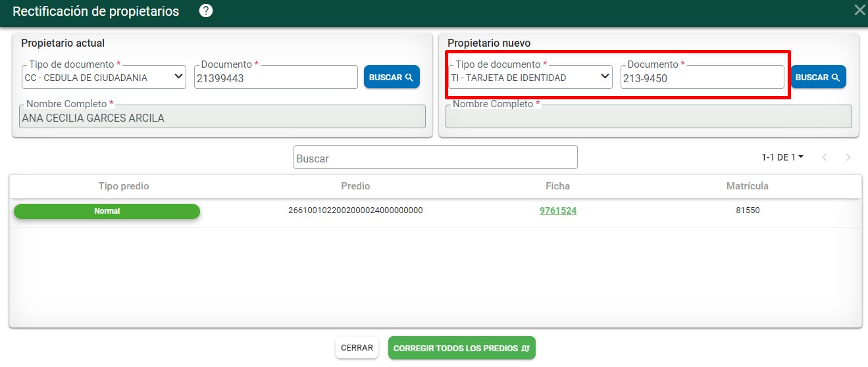Screen dimensions: 868x367
Task: Click the green Normal predio badge
Action: pos(107,211)
